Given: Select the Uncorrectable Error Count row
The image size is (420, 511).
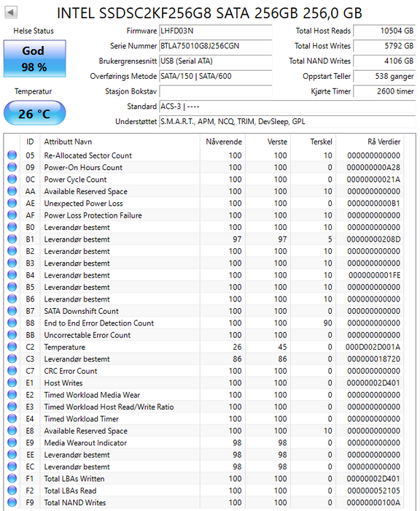Looking at the screenshot, I should tap(204, 334).
